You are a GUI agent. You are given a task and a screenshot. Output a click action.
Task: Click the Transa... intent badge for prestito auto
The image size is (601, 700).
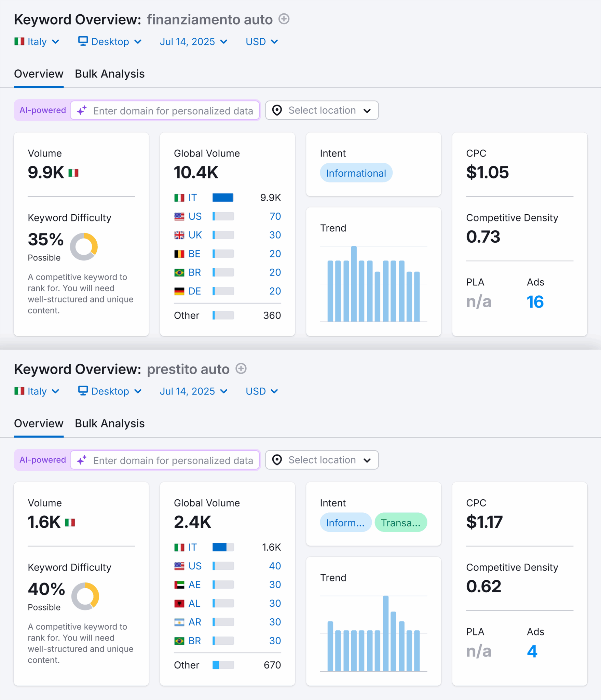coord(401,523)
